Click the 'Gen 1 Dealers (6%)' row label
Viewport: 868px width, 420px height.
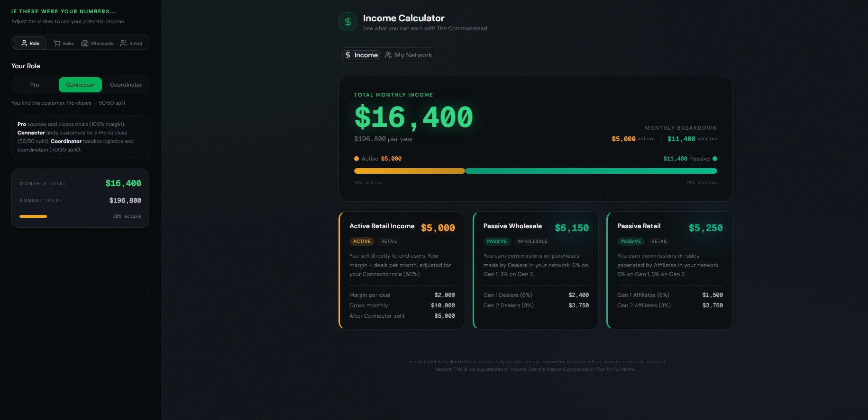[508, 295]
